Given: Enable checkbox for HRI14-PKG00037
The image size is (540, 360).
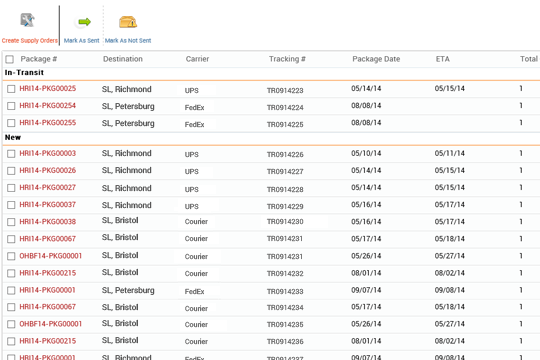Looking at the screenshot, I should (x=11, y=205).
